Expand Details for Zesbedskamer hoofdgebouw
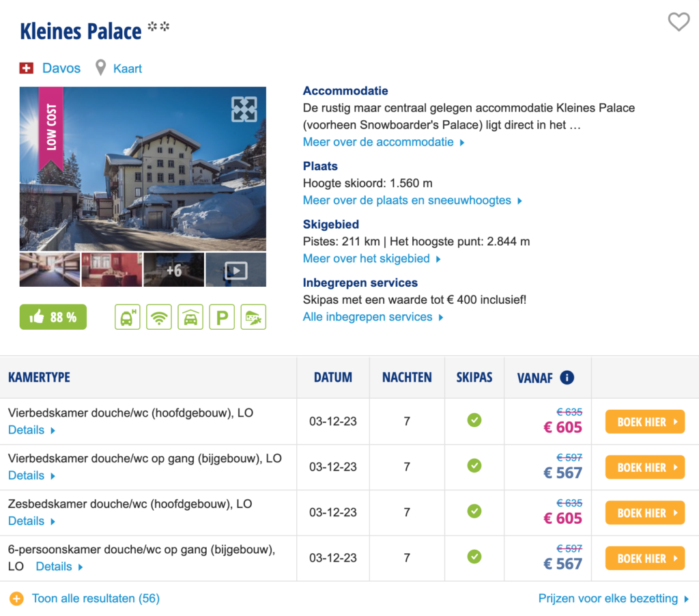 31,521
